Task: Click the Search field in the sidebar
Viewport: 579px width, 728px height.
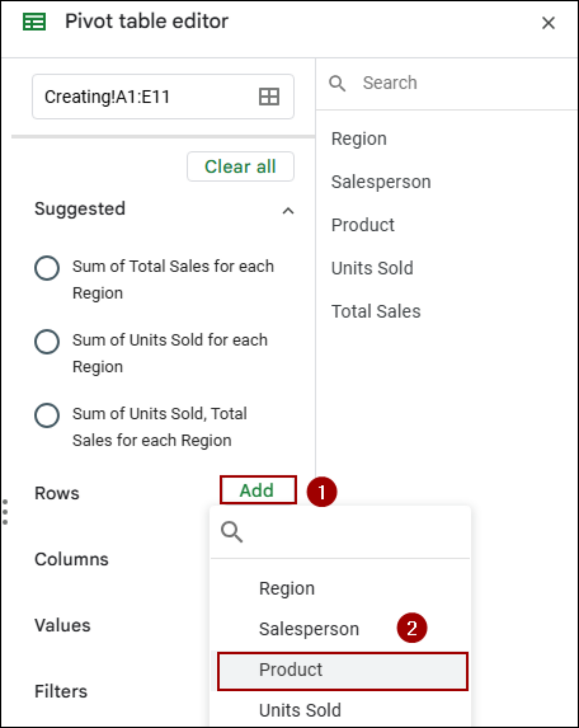Action: coord(408,83)
